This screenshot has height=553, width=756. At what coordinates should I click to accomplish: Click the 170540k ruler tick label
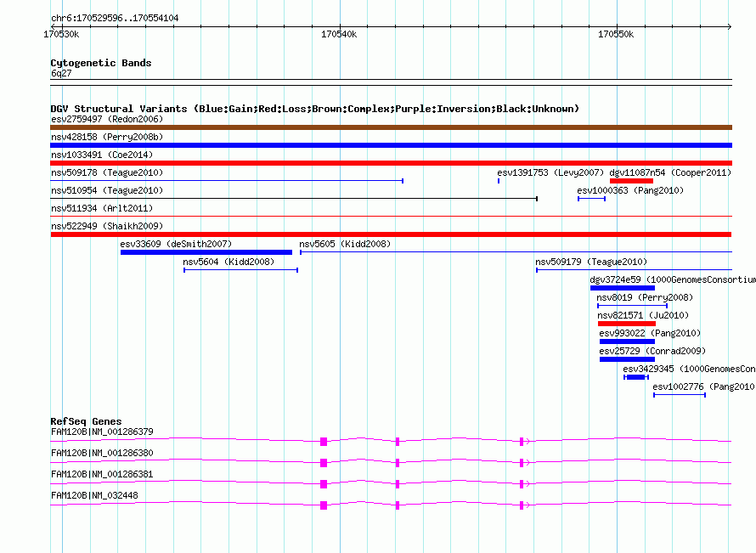tap(339, 34)
